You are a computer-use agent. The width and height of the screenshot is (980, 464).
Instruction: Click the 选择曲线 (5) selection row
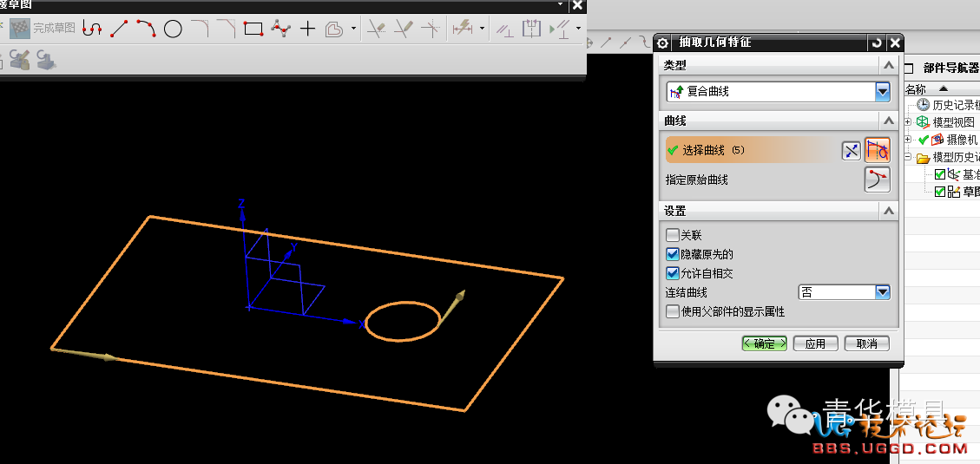[x=751, y=151]
